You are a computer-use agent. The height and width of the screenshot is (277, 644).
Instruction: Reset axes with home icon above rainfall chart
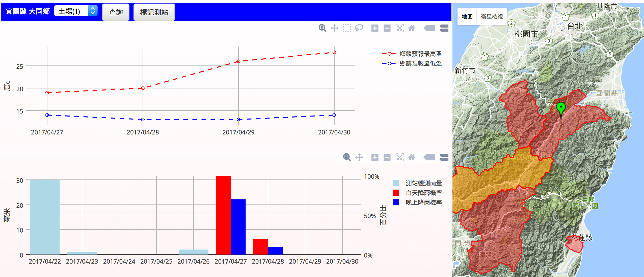point(411,157)
